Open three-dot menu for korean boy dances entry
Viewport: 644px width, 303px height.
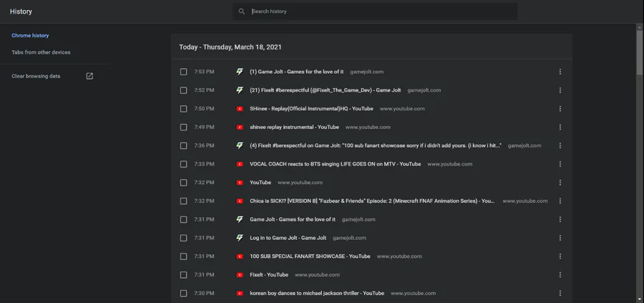tap(560, 293)
